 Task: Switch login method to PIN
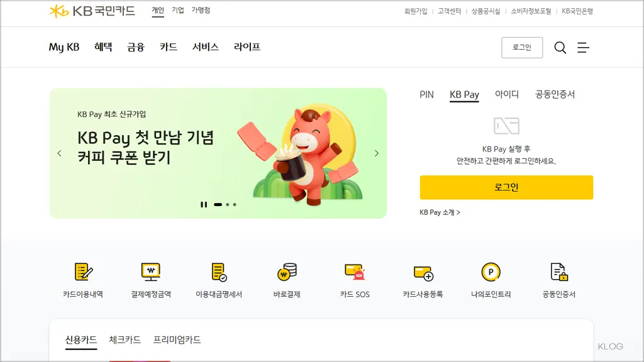[x=427, y=94]
